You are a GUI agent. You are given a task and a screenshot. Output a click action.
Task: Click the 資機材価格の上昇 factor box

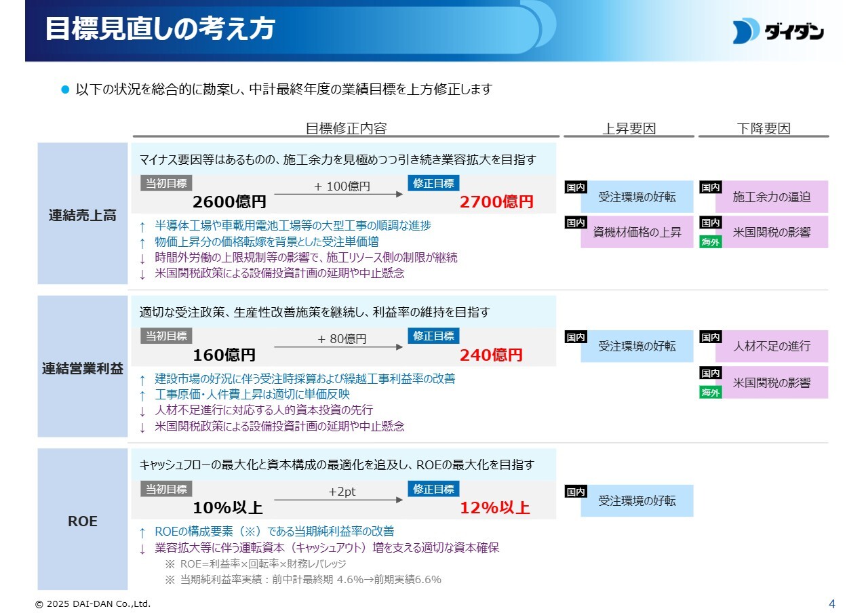click(x=637, y=232)
